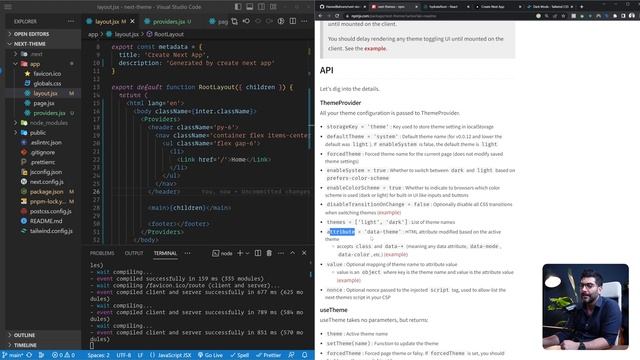Screen dimensions: 640x360
Task: Open the example link in browser note
Action: coord(375,48)
